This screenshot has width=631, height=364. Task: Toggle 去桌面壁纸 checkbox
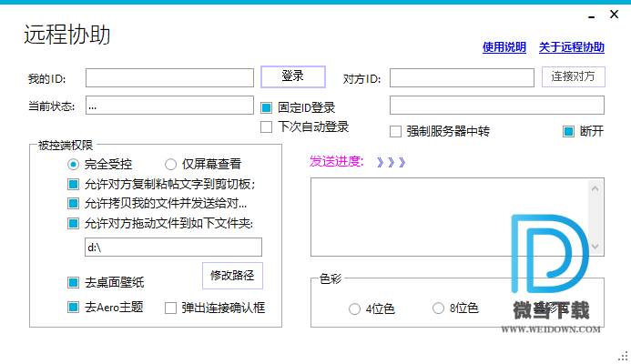[74, 282]
